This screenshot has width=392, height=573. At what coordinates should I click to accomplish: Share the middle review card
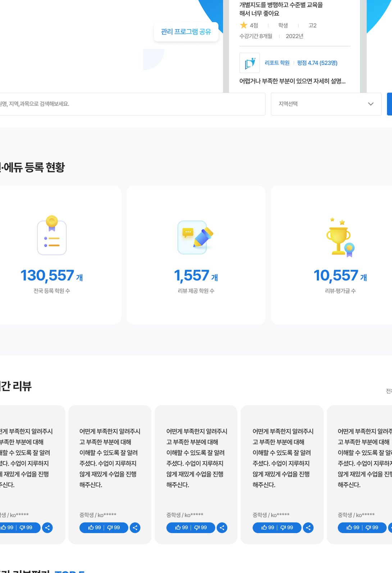pyautogui.click(x=222, y=528)
